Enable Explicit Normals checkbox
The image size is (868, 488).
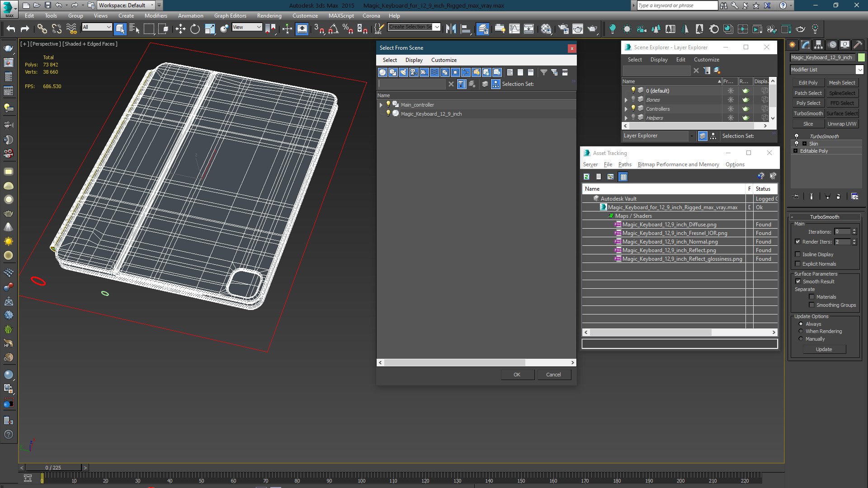click(797, 264)
